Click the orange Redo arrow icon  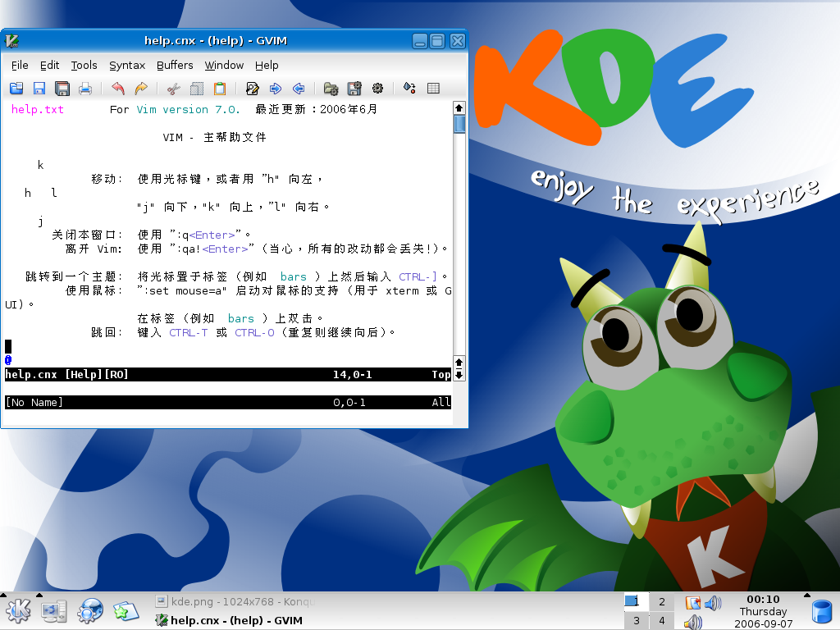pyautogui.click(x=141, y=89)
